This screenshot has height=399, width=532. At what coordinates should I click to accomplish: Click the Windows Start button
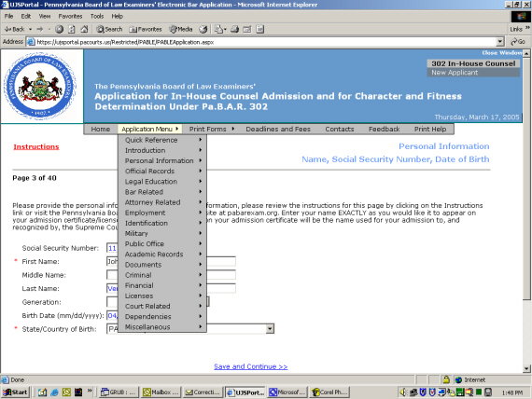pyautogui.click(x=15, y=392)
